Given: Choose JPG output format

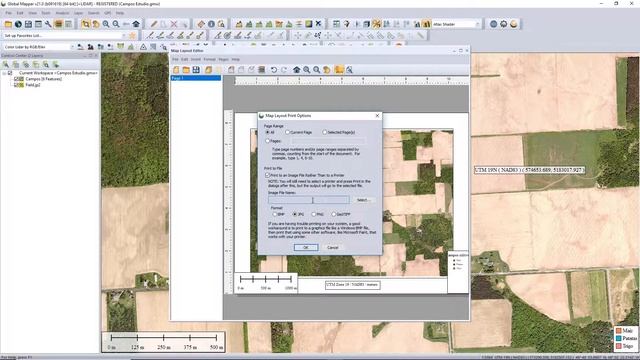Looking at the screenshot, I should (x=295, y=214).
